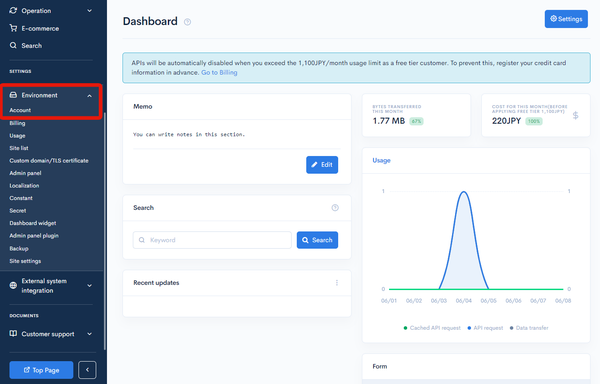Open the E-commerce sidebar item
This screenshot has width=600, height=384.
40,28
